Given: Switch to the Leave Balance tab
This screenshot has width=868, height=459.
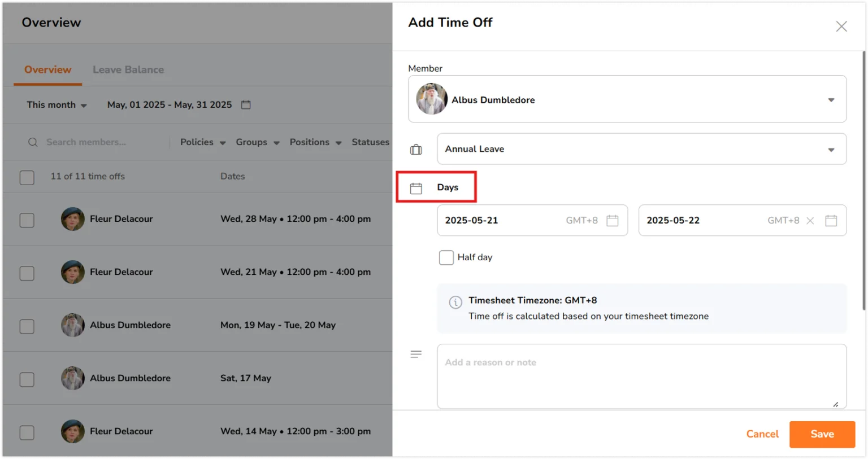Looking at the screenshot, I should (128, 69).
